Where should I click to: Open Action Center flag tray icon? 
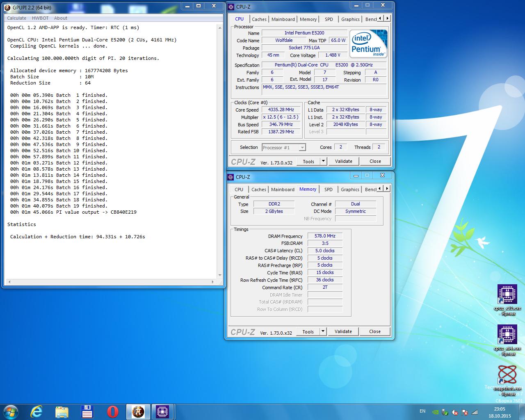pyautogui.click(x=465, y=412)
